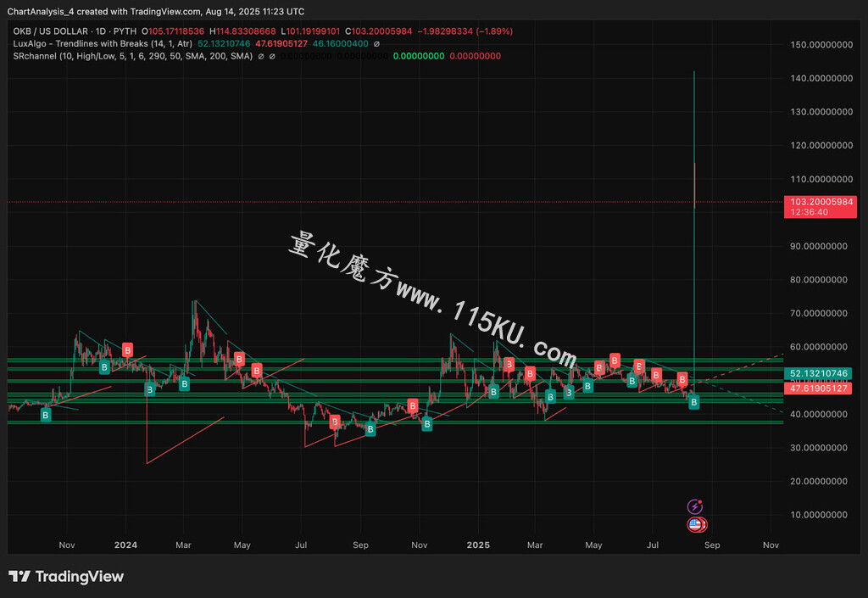Click the red 0.00000000 SRchannel value
The image size is (868, 598).
[x=475, y=56]
